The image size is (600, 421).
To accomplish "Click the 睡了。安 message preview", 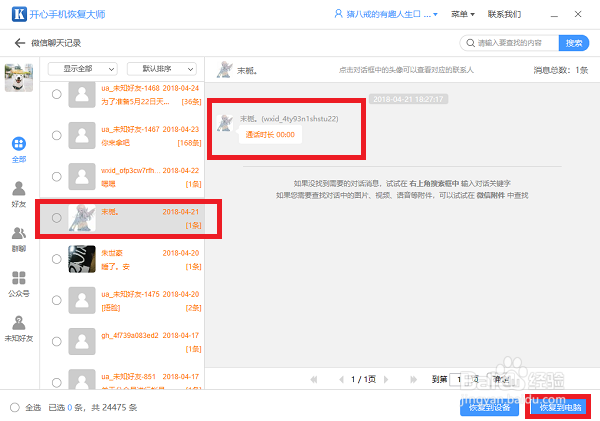I will coord(116,266).
